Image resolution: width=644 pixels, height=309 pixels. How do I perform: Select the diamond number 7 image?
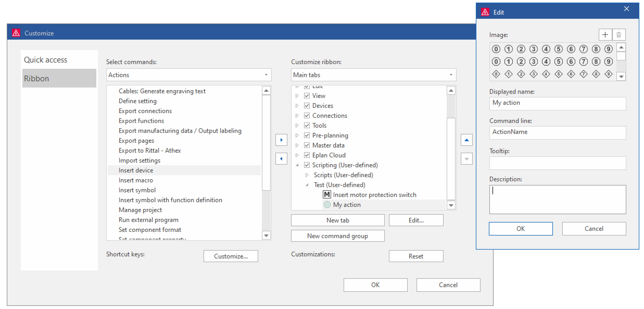coord(584,74)
